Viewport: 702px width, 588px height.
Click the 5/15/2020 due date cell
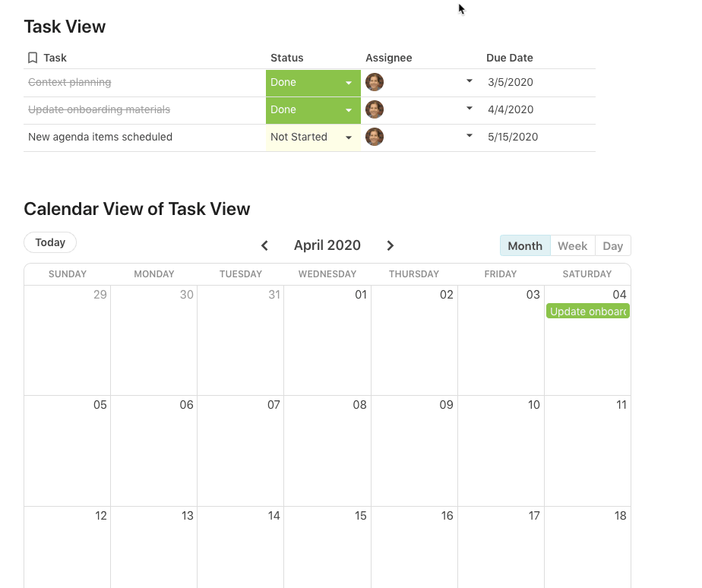[513, 138]
